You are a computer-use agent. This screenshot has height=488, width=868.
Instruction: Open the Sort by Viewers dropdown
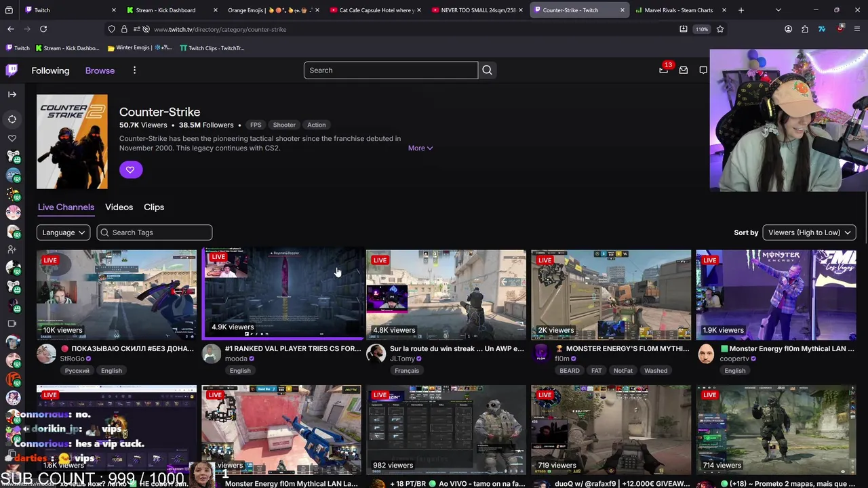pyautogui.click(x=810, y=232)
